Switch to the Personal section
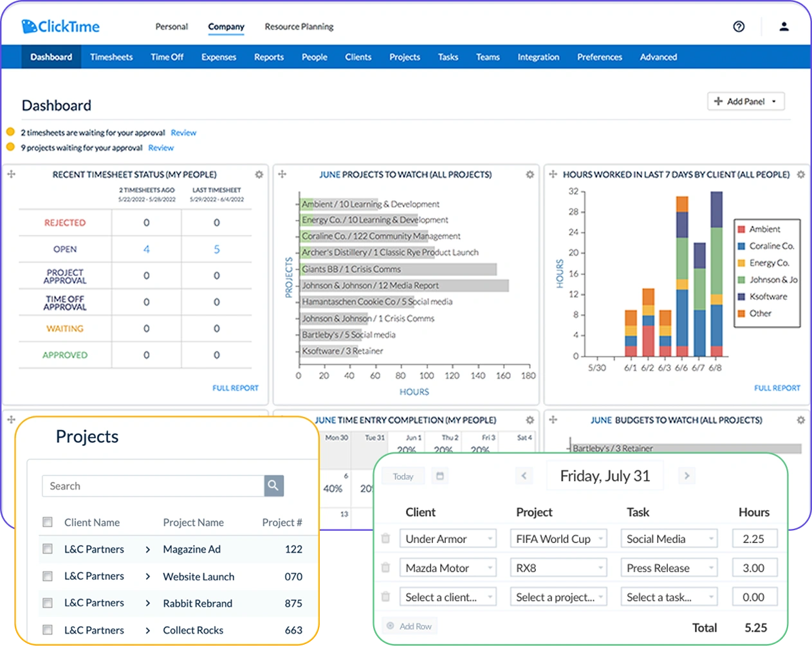This screenshot has width=812, height=646. [x=171, y=26]
